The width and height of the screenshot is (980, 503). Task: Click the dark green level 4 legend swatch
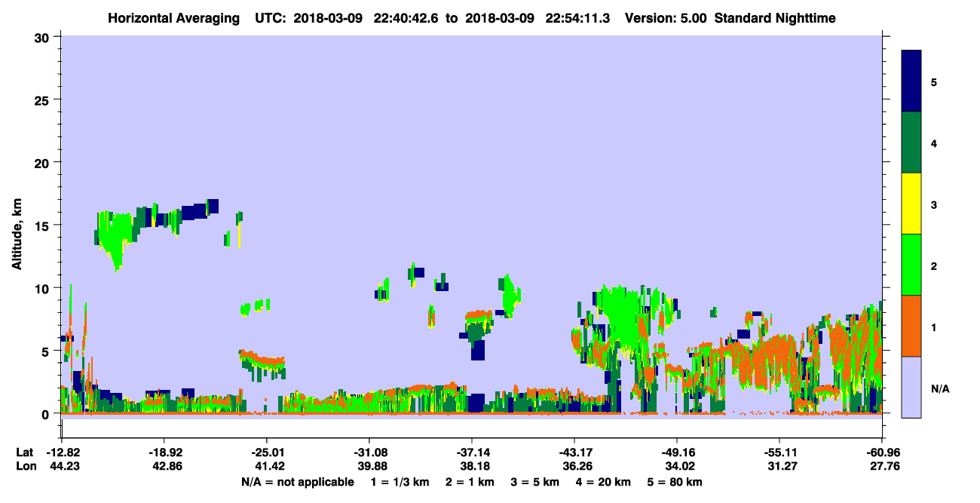tap(911, 143)
